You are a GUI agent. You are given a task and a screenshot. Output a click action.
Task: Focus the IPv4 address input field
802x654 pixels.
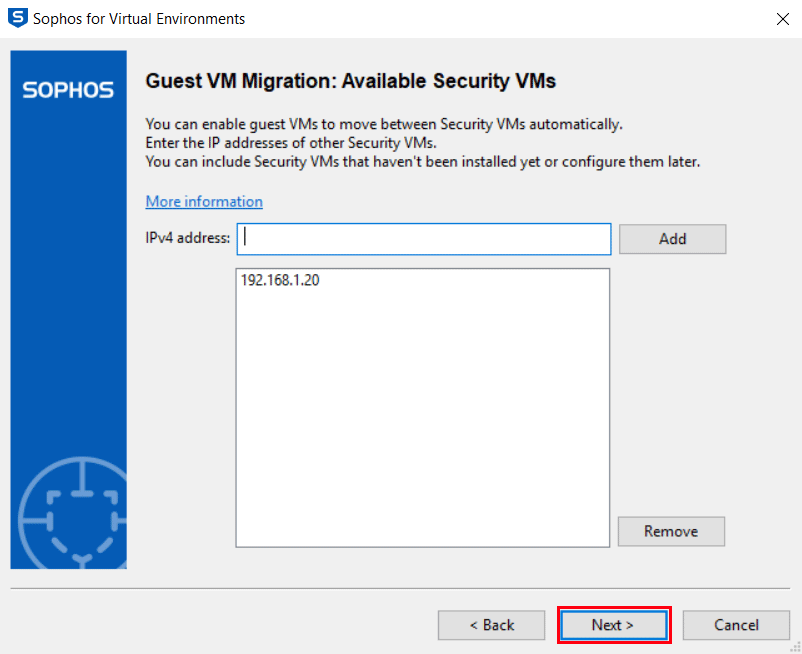[x=424, y=239]
